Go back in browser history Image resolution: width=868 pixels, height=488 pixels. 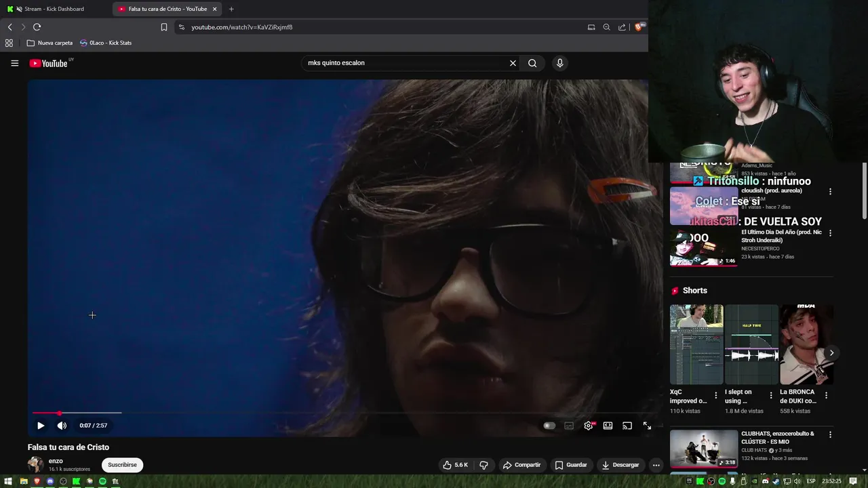(9, 27)
